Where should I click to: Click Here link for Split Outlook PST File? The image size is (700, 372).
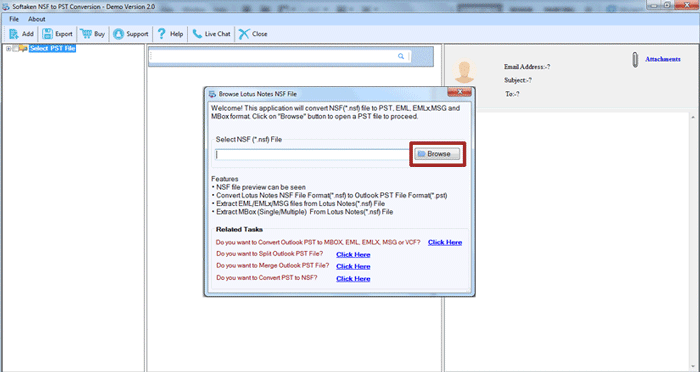pyautogui.click(x=353, y=255)
